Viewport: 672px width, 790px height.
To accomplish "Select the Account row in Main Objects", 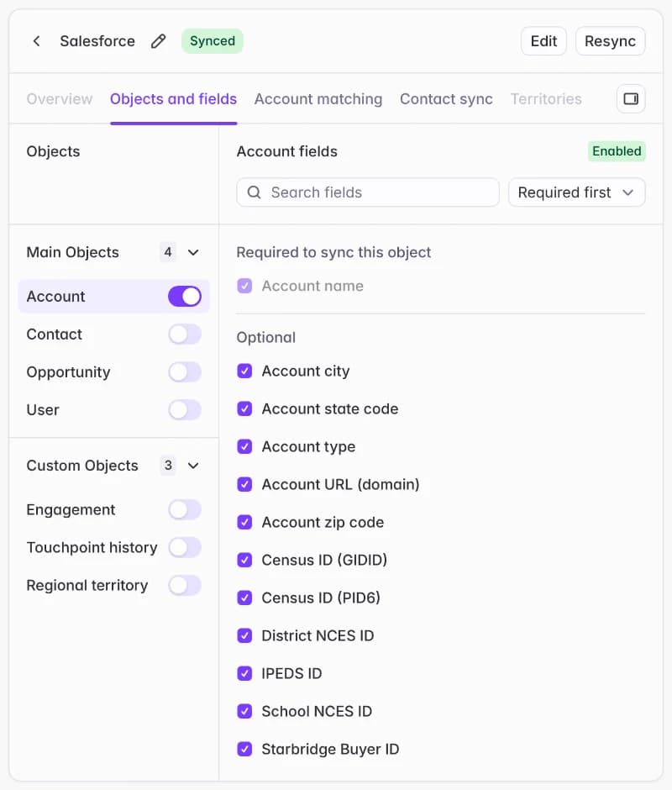I will click(x=114, y=296).
